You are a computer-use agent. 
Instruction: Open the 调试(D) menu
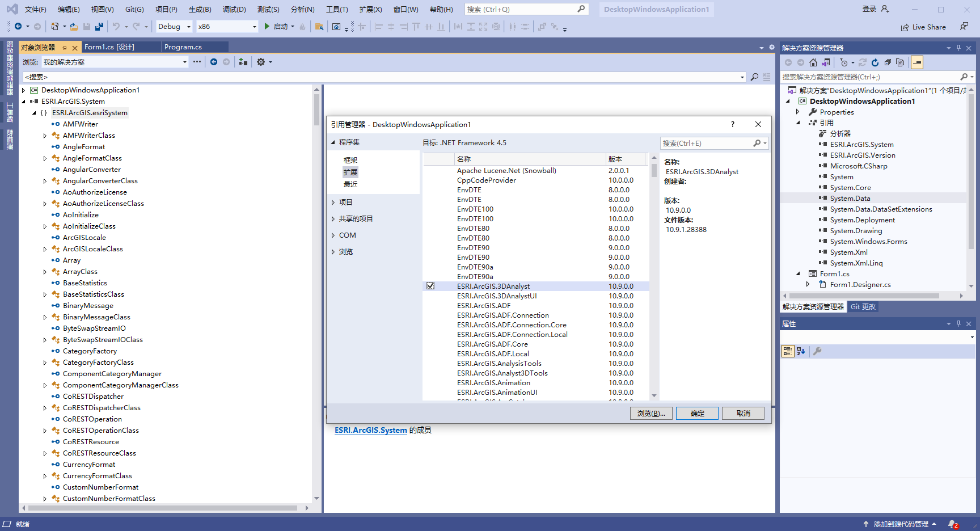tap(234, 9)
